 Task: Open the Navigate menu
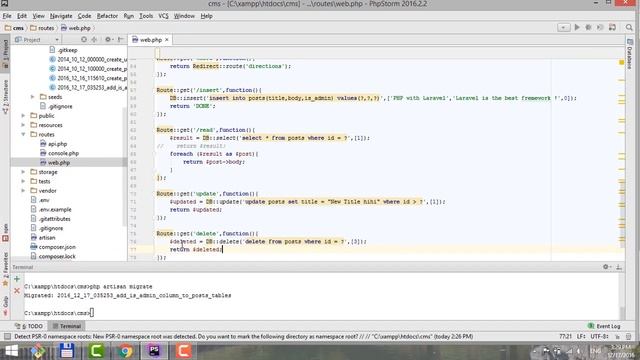coord(61,16)
